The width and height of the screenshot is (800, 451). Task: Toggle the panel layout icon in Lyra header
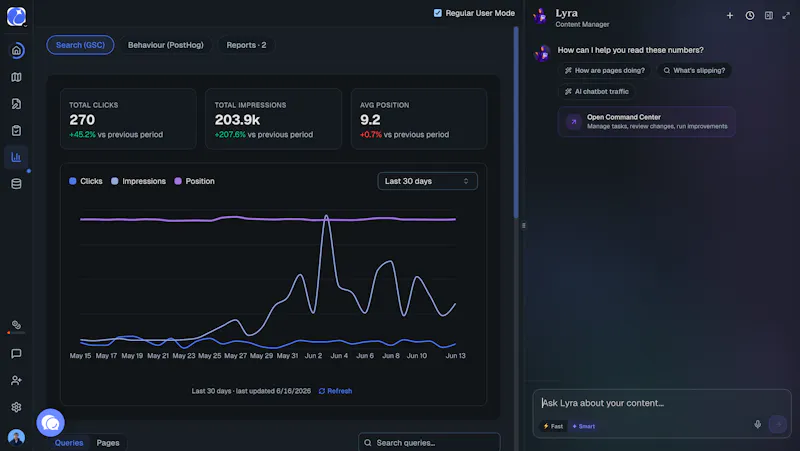point(769,16)
